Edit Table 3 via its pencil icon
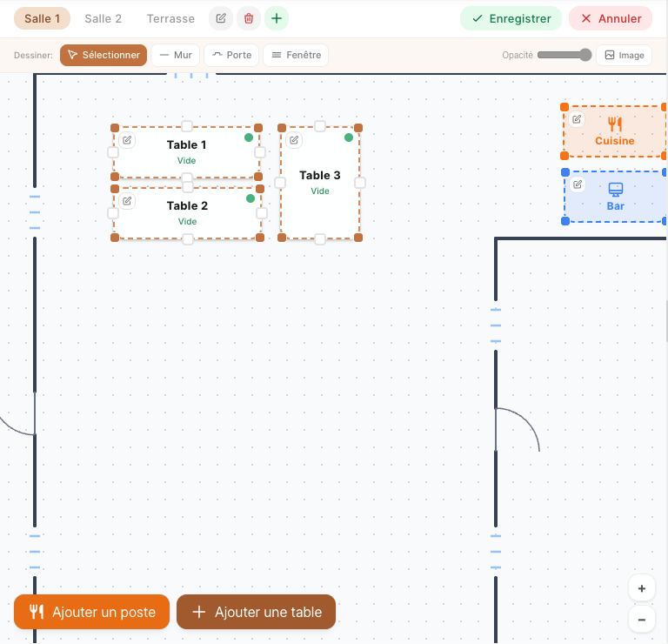668x644 pixels. point(294,140)
